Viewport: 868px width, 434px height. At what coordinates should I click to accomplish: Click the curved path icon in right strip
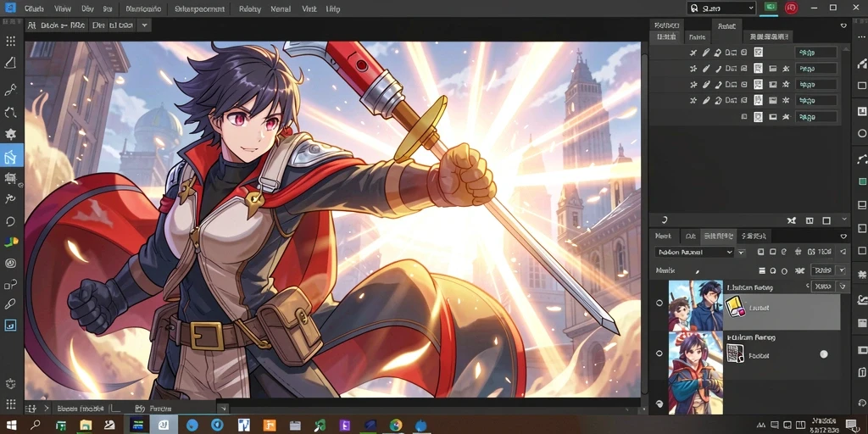[861, 159]
